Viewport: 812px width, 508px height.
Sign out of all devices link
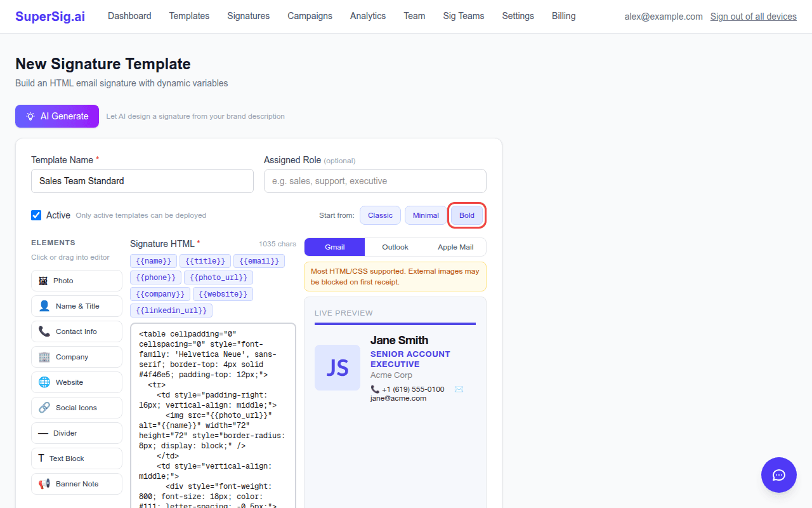pyautogui.click(x=754, y=17)
